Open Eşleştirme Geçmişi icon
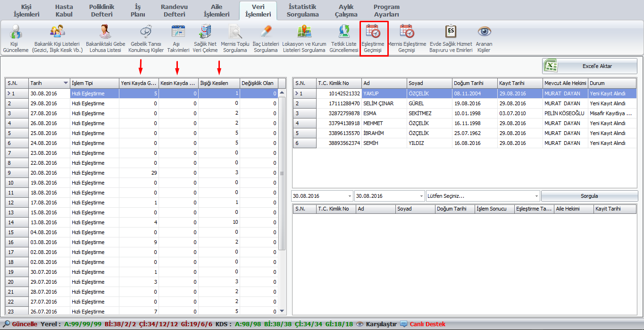The width and height of the screenshot is (644, 330). 373,32
